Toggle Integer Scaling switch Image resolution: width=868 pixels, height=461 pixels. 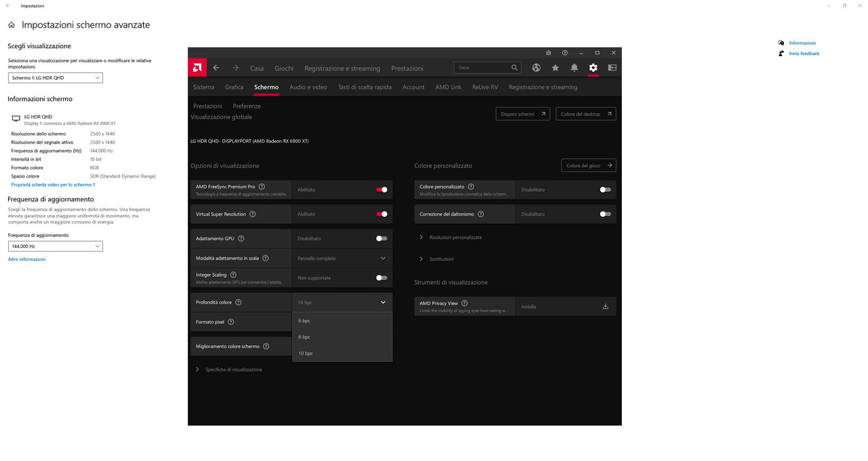(x=382, y=278)
